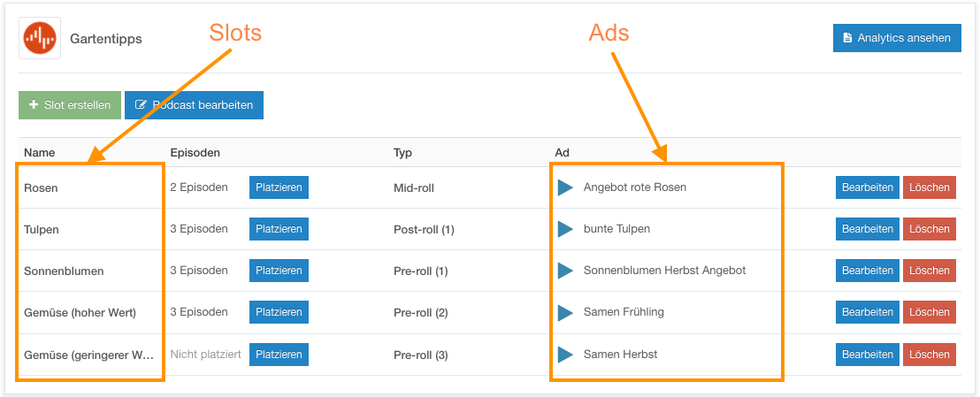Click Platzieren for Gemüse (geringerer Wert) slot
The image size is (980, 397).
279,355
